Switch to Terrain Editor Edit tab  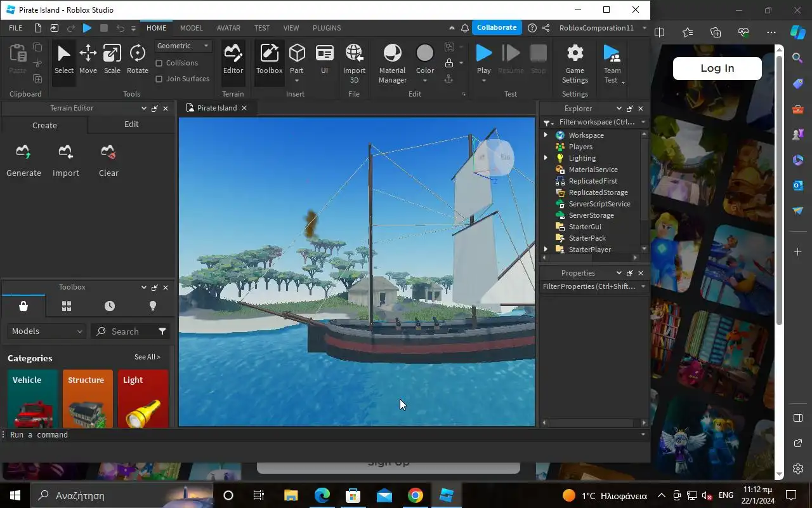click(x=131, y=124)
